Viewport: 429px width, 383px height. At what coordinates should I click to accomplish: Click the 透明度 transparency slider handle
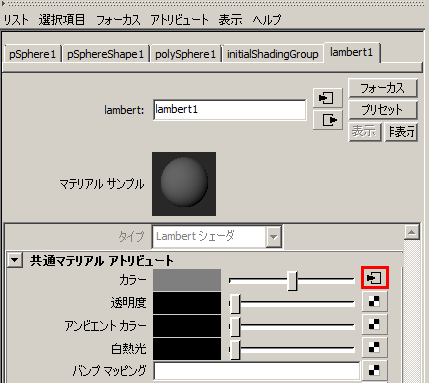(235, 303)
